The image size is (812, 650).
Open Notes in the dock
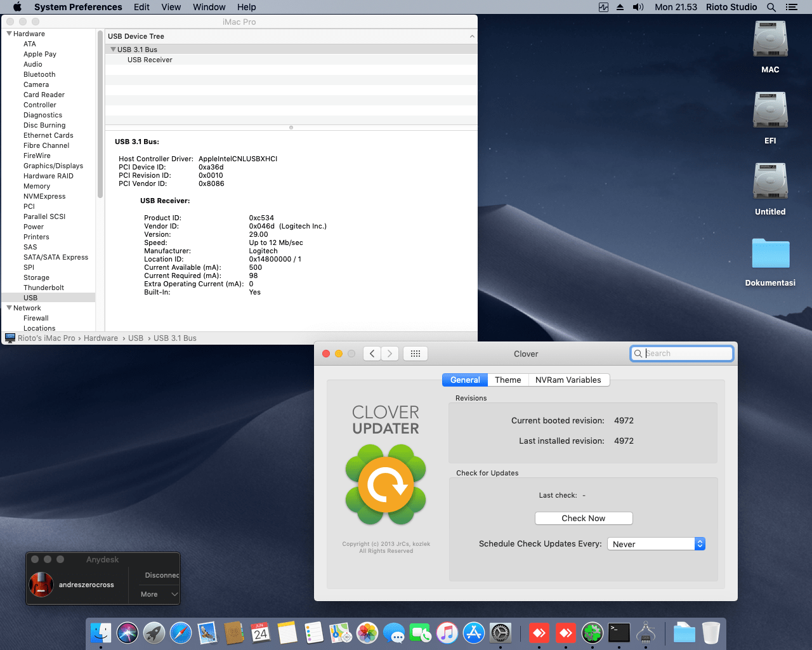tap(287, 633)
